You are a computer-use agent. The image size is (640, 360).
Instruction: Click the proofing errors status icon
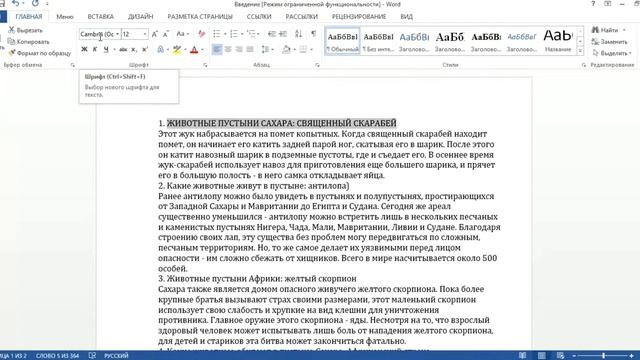(92, 356)
